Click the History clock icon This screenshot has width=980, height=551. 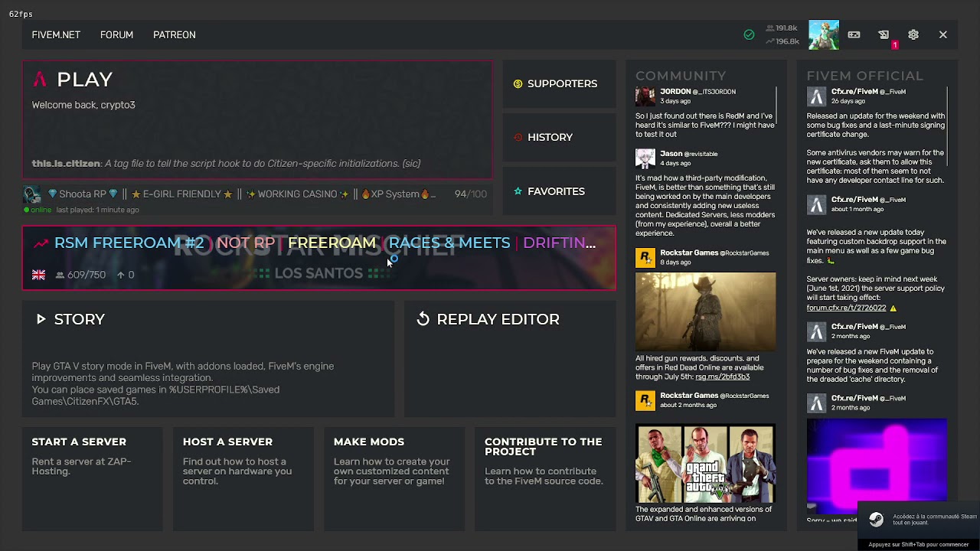click(518, 137)
